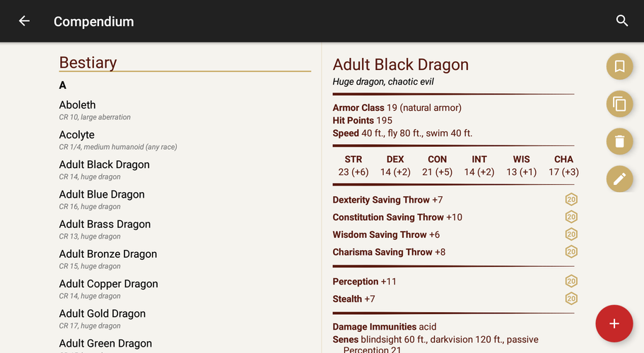Click the DEX 14 (+2) ability score
Image resolution: width=644 pixels, height=353 pixels.
click(x=395, y=166)
